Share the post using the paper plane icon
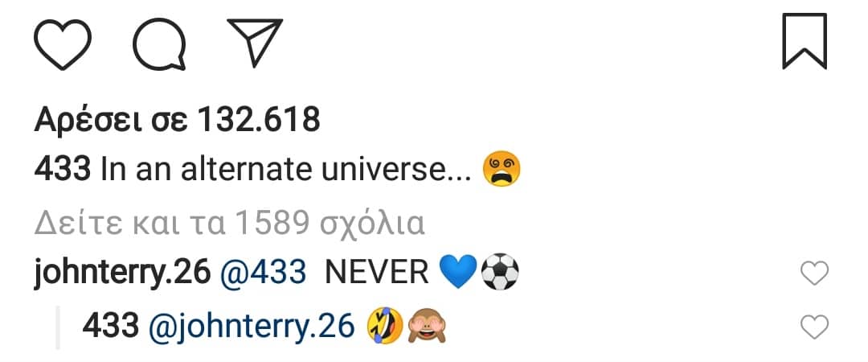Viewport: 868px width, 362px height. [256, 43]
